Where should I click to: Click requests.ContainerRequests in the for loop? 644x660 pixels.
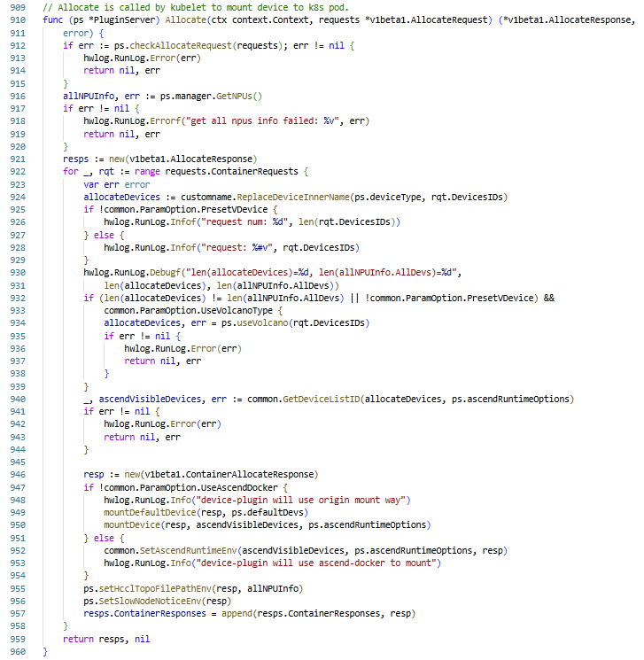click(x=231, y=172)
